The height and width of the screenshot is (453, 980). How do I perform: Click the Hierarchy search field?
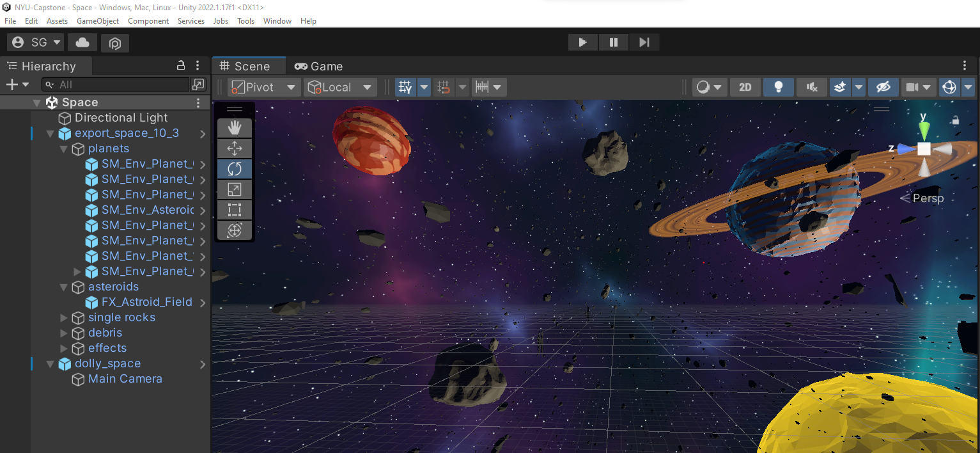[x=117, y=84]
